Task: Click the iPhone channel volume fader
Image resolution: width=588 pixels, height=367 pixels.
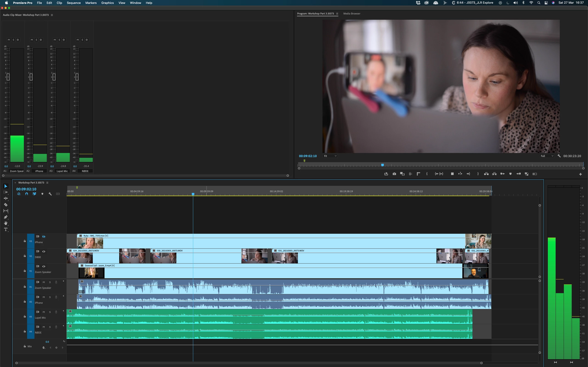Action: 31,77
